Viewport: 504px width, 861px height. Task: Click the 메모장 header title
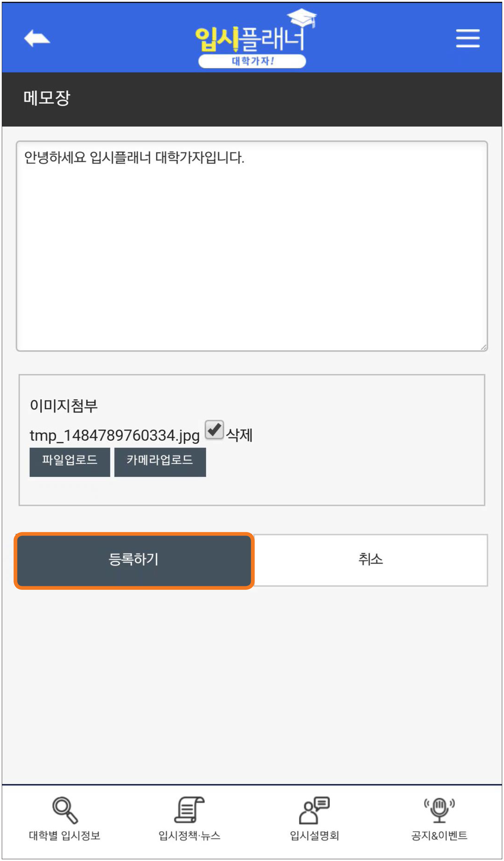click(47, 99)
